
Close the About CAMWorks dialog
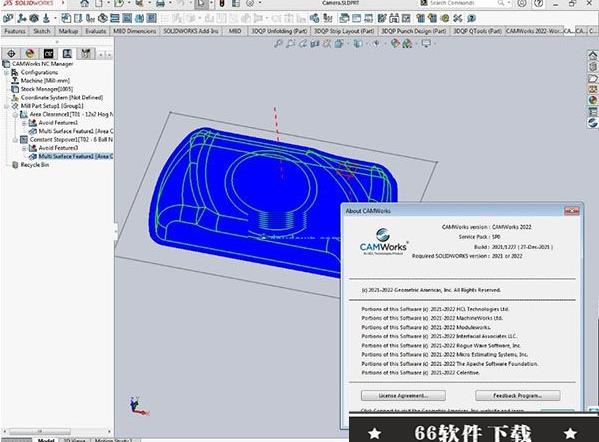[571, 211]
